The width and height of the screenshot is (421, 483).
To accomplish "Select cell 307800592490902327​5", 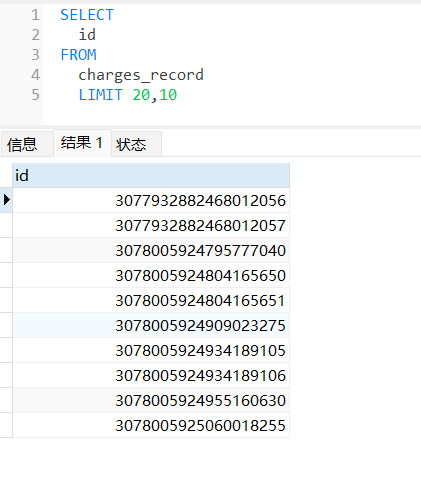I will click(x=151, y=325).
